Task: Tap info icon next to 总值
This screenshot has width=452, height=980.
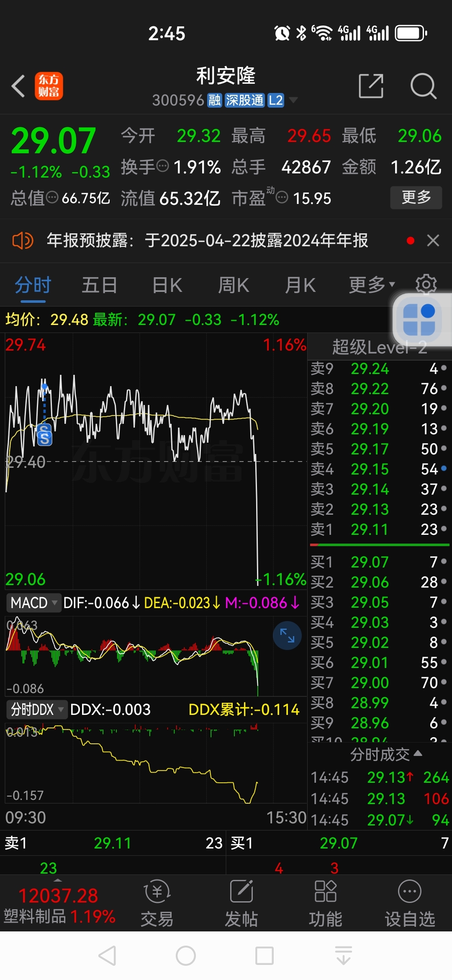Action: pyautogui.click(x=52, y=197)
